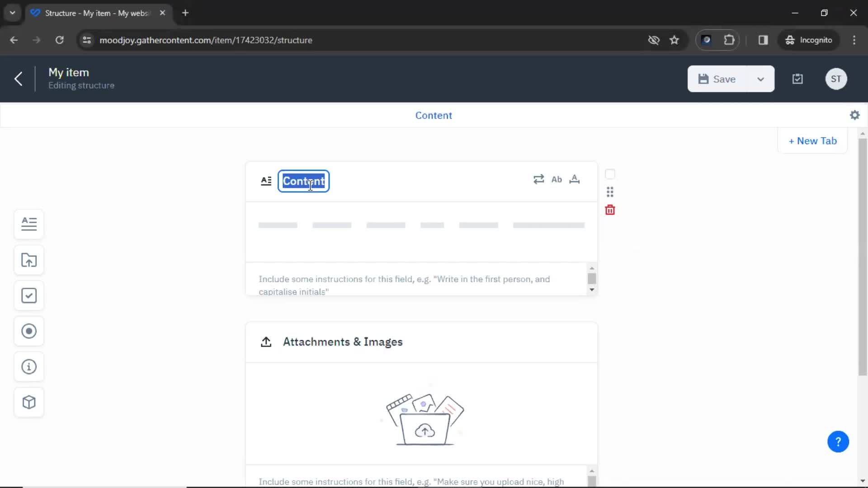Screen dimensions: 868x488
Task: Switch to the Content tab
Action: tap(434, 115)
